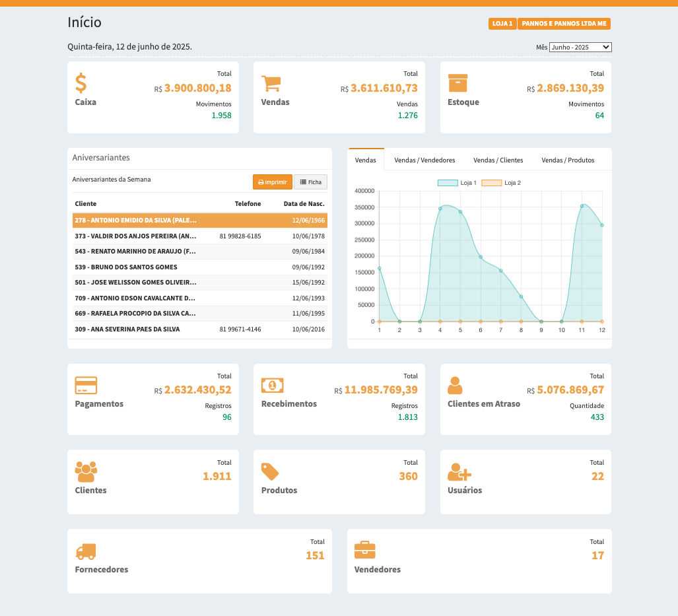Click the Usuários add-user icon
This screenshot has height=616, width=678.
point(459,471)
